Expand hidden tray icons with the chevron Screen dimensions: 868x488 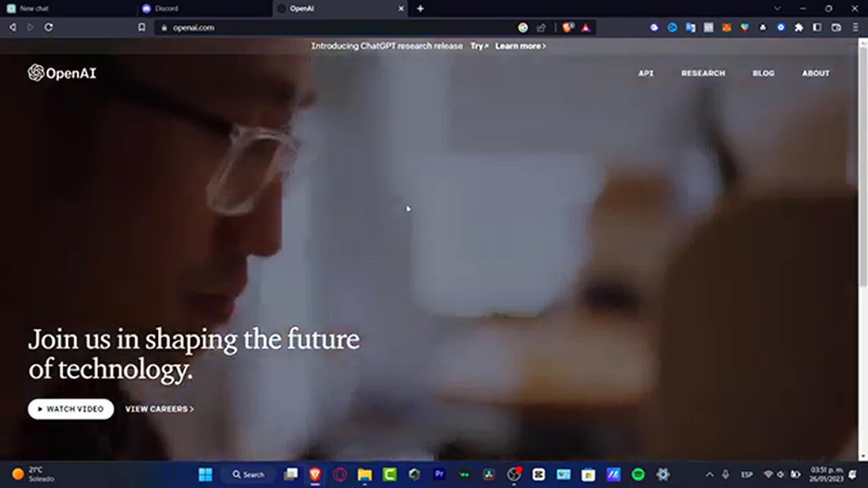click(709, 474)
